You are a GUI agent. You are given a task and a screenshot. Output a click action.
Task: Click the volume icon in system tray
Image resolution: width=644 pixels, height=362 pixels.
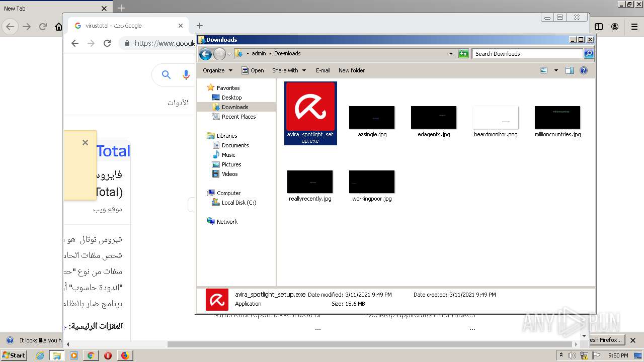[572, 355]
